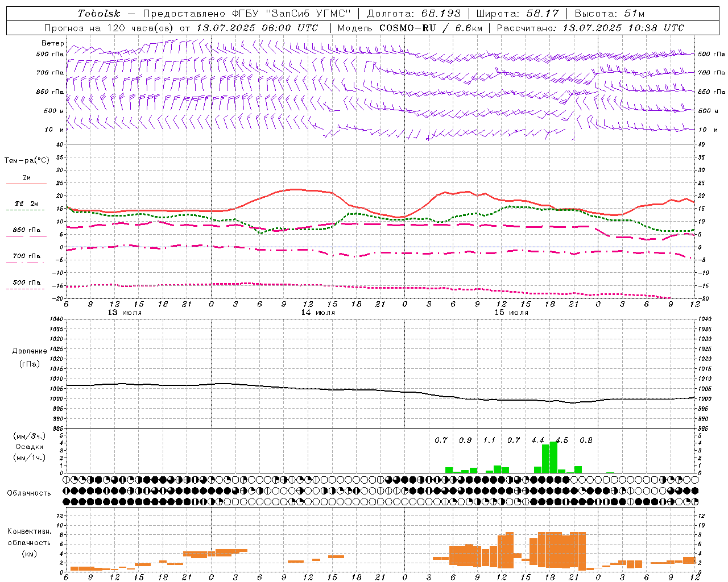
Task: Click the Прогноз на 120 часа(ов) text
Action: coord(109,28)
